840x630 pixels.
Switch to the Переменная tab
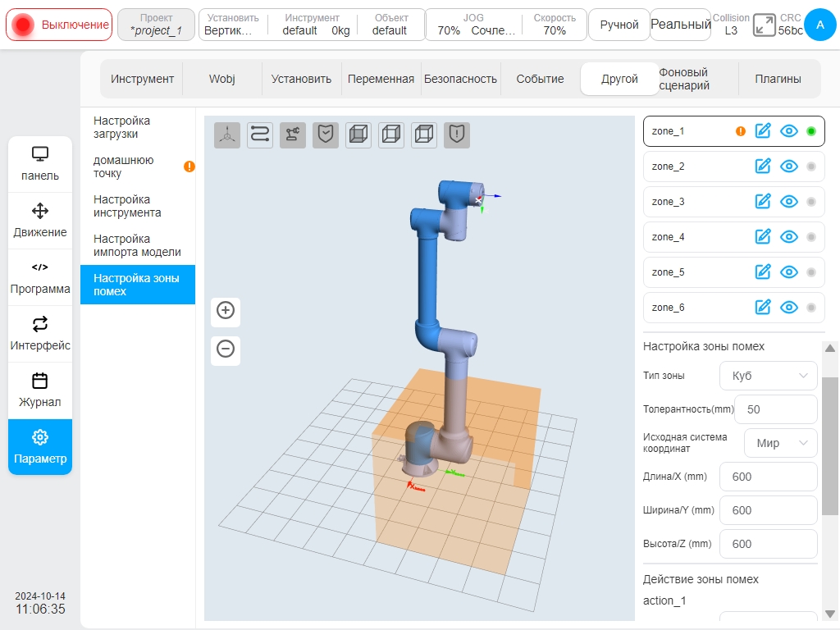[381, 79]
